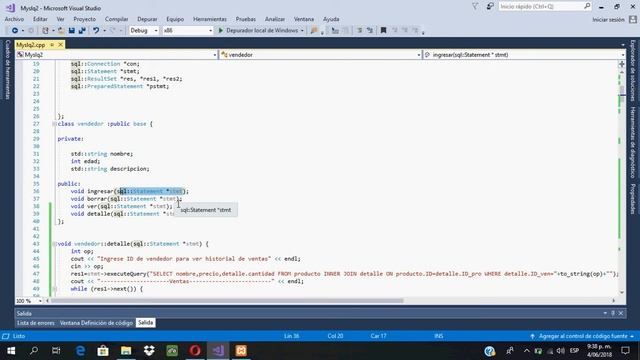Collapse the vendedor::detalle function block
Viewport: 640px width, 360px height.
[x=54, y=244]
